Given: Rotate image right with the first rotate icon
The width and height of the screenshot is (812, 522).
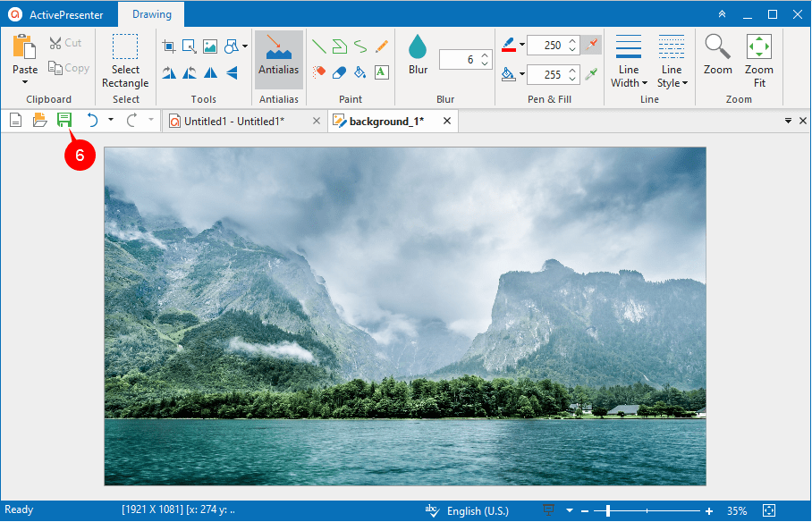Looking at the screenshot, I should (x=169, y=72).
